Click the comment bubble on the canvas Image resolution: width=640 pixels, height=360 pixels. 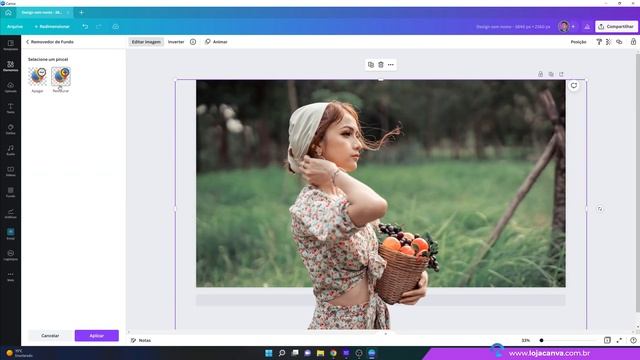pos(574,85)
